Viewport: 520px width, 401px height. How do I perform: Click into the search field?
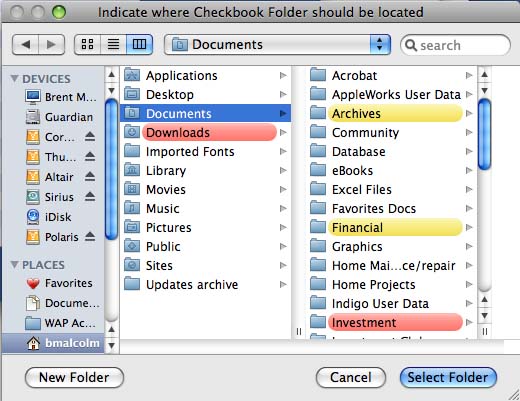point(455,45)
